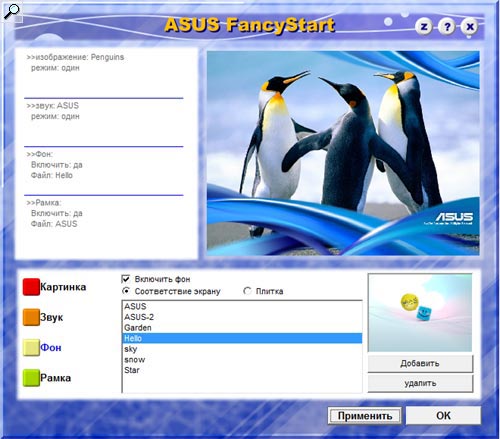Select the Соответствие экрану radio option
This screenshot has height=439, width=500.
[x=126, y=291]
